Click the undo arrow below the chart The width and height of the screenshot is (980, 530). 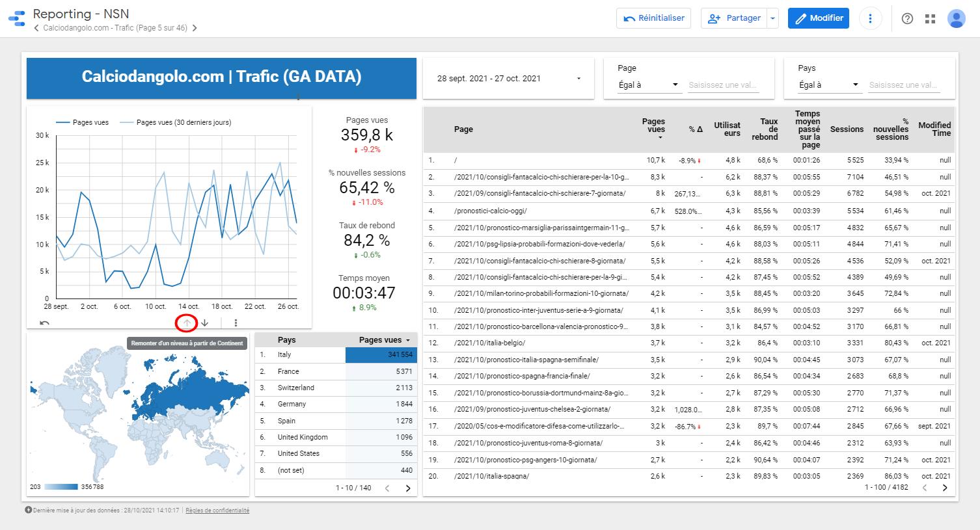pos(44,323)
